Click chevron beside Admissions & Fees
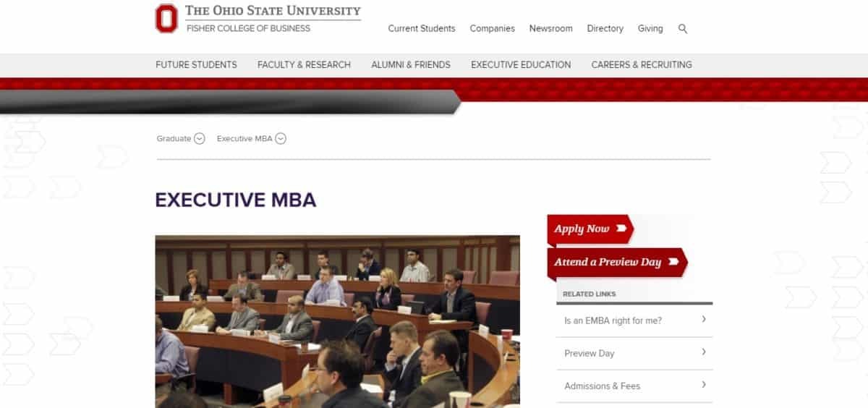Screen dimensions: 868x408 pos(704,385)
